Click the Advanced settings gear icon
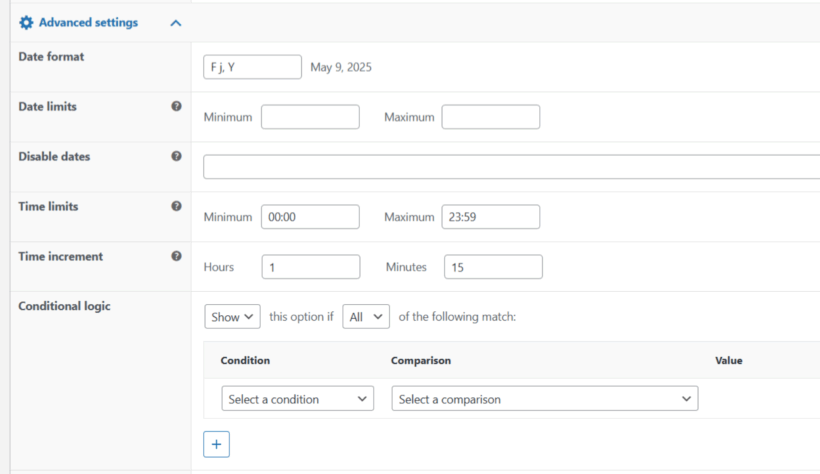The height and width of the screenshot is (474, 820). click(x=26, y=22)
